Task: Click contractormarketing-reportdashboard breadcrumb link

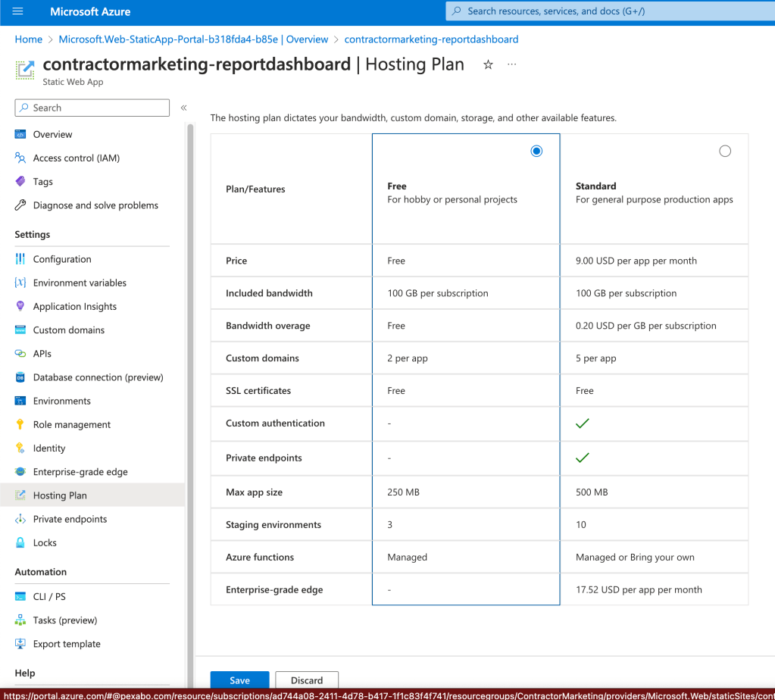Action: pos(432,39)
